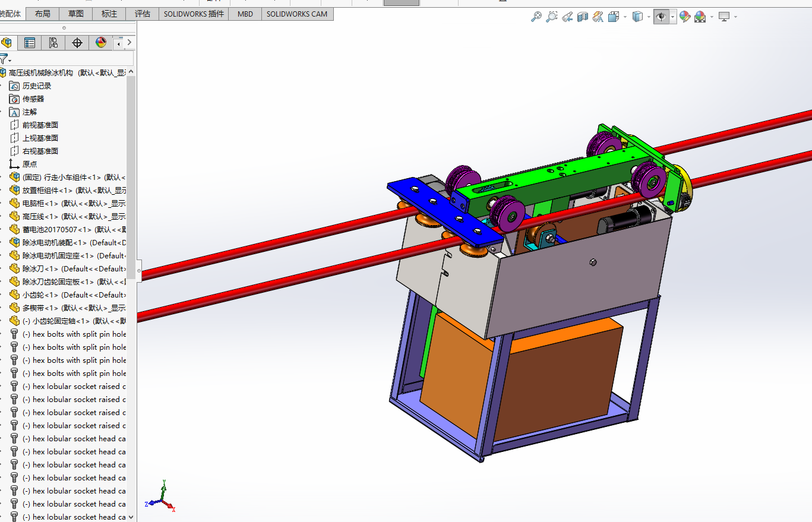Select the 小齿轮<1> part
812x522 pixels.
(68, 295)
